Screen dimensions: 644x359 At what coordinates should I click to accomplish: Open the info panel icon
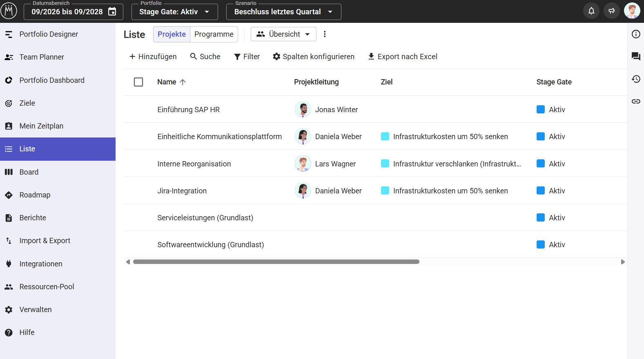[636, 34]
